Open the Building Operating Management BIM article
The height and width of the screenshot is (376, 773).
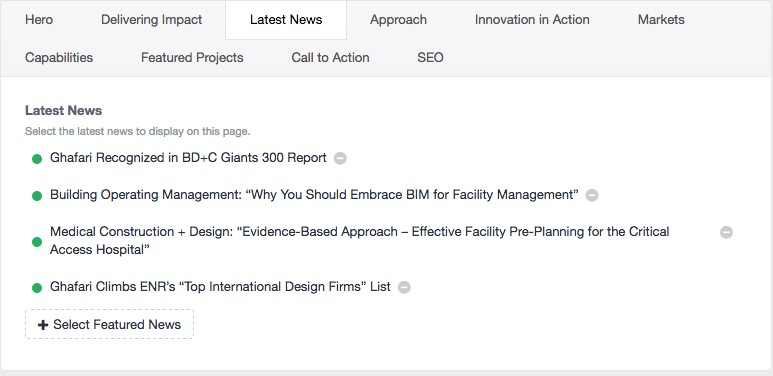point(314,195)
